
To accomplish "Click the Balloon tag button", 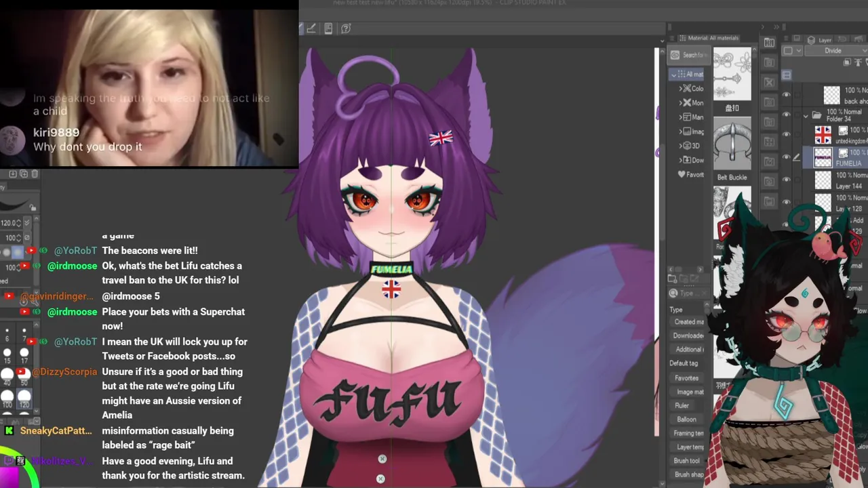I will (x=686, y=420).
